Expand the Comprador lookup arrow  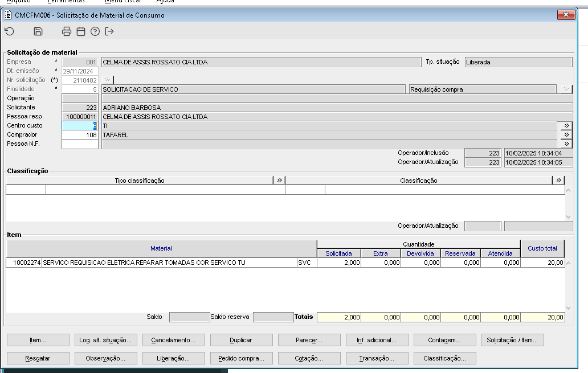point(566,135)
